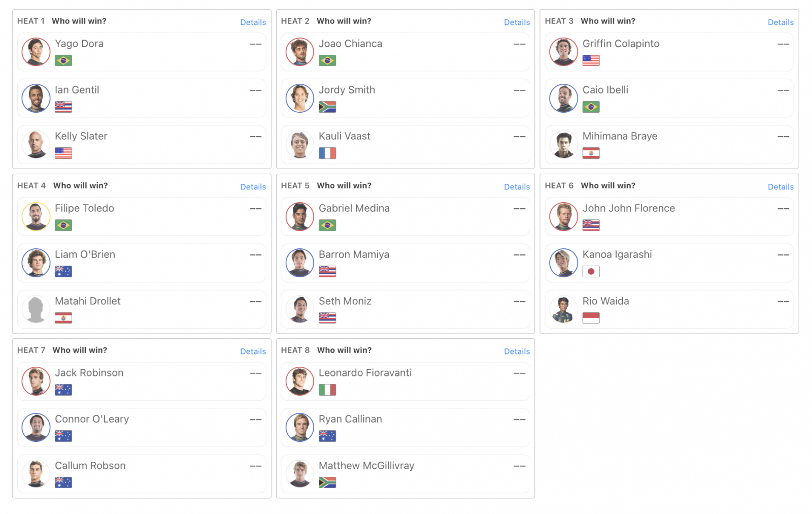Click the score dash beside Caio Ibelli
The image size is (812, 514).
[783, 90]
